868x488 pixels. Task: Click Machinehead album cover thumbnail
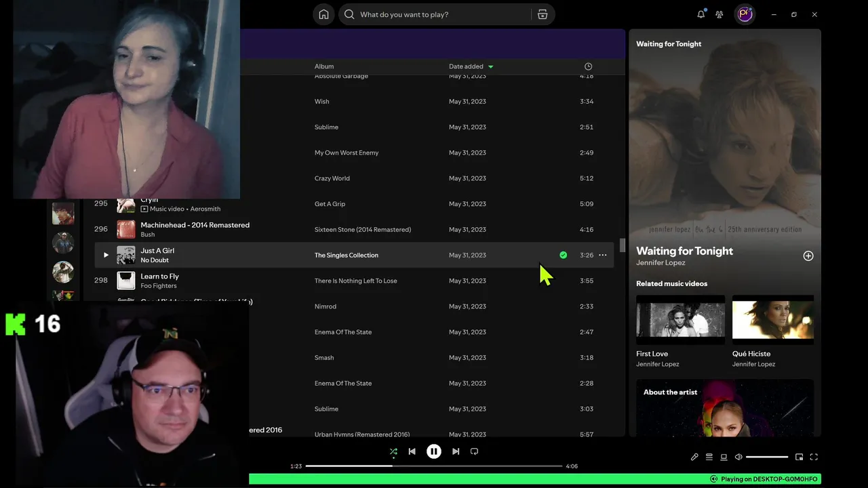click(126, 229)
